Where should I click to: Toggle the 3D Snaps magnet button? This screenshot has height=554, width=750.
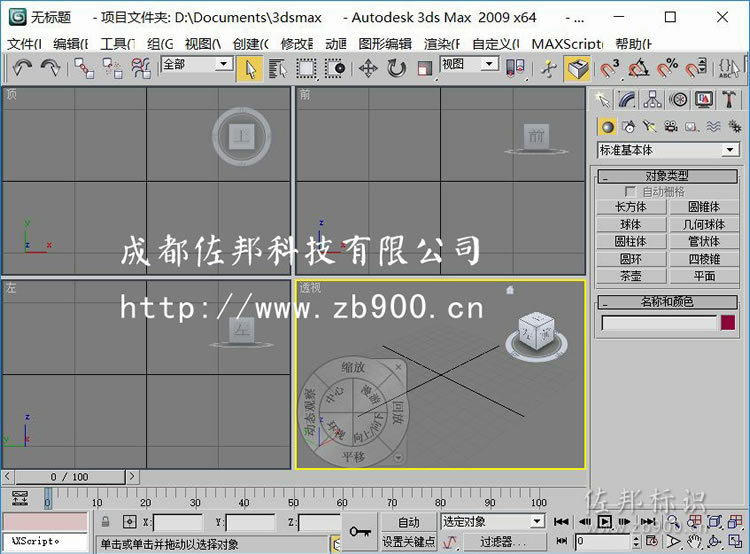click(x=610, y=68)
